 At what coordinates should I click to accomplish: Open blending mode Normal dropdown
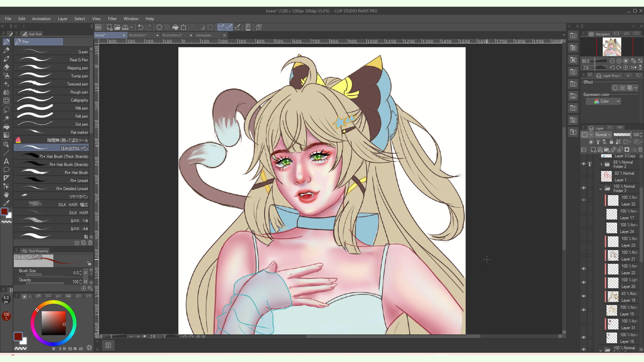(x=603, y=135)
